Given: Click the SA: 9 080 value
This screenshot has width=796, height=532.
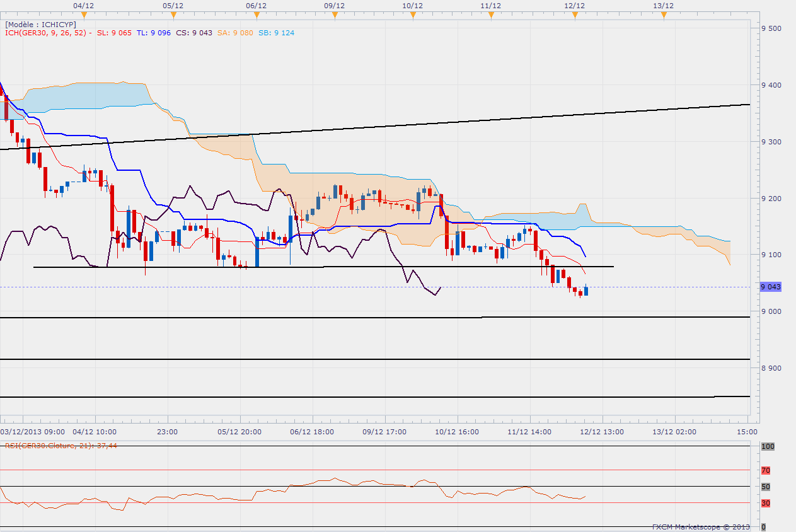Looking at the screenshot, I should (x=235, y=33).
